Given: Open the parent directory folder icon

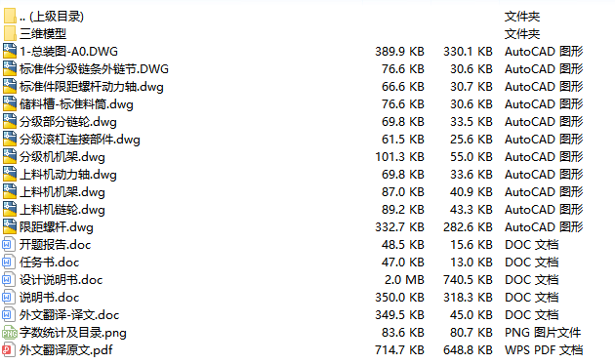Looking at the screenshot, I should click(10, 16).
